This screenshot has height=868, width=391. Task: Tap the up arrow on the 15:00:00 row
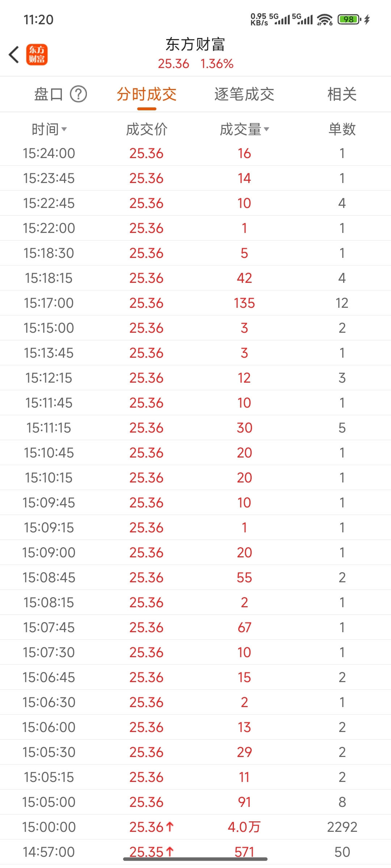170,826
